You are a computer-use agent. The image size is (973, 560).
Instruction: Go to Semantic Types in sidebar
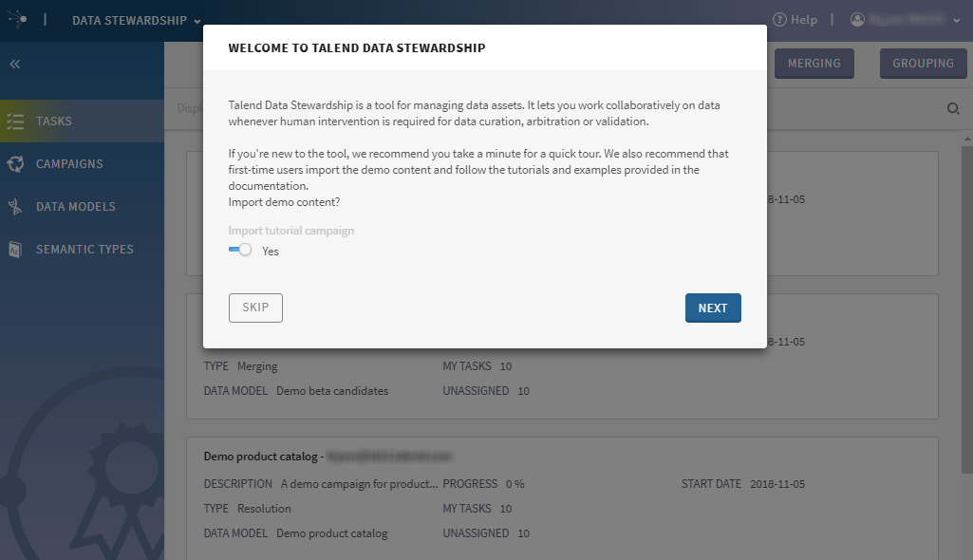pyautogui.click(x=84, y=250)
